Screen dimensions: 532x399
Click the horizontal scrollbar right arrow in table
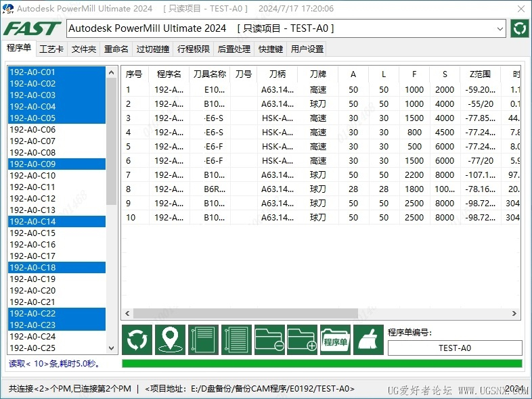pos(514,314)
